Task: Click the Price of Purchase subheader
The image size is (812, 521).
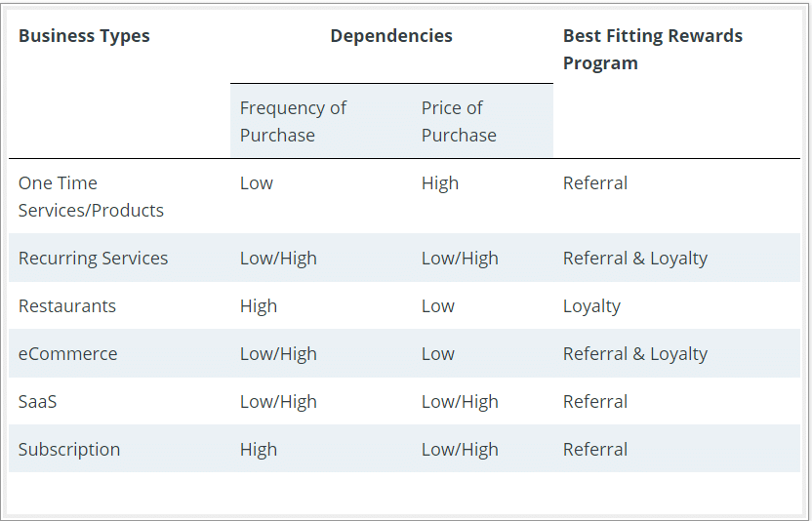Action: [459, 122]
